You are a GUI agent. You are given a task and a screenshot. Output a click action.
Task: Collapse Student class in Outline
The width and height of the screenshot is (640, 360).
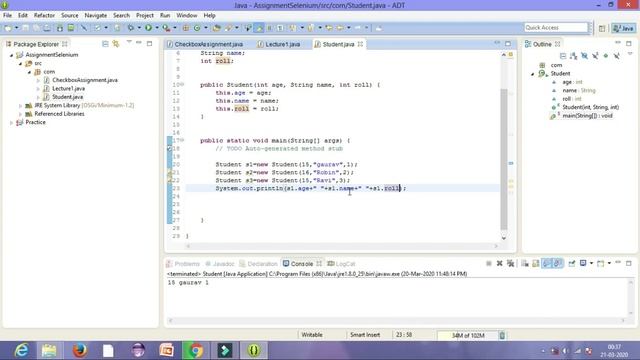(533, 74)
